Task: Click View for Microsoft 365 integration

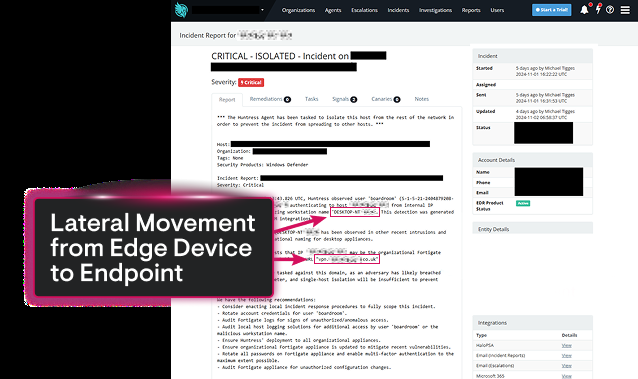Action: (x=566, y=376)
